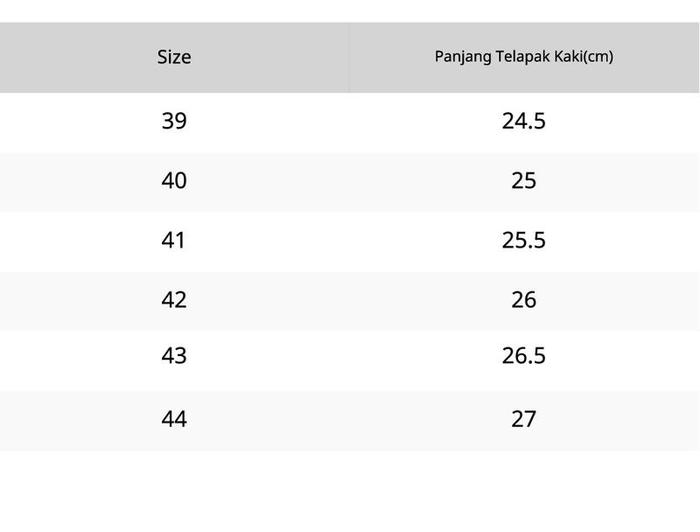
Task: Click the 26.5 foot length value
Action: coord(523,355)
